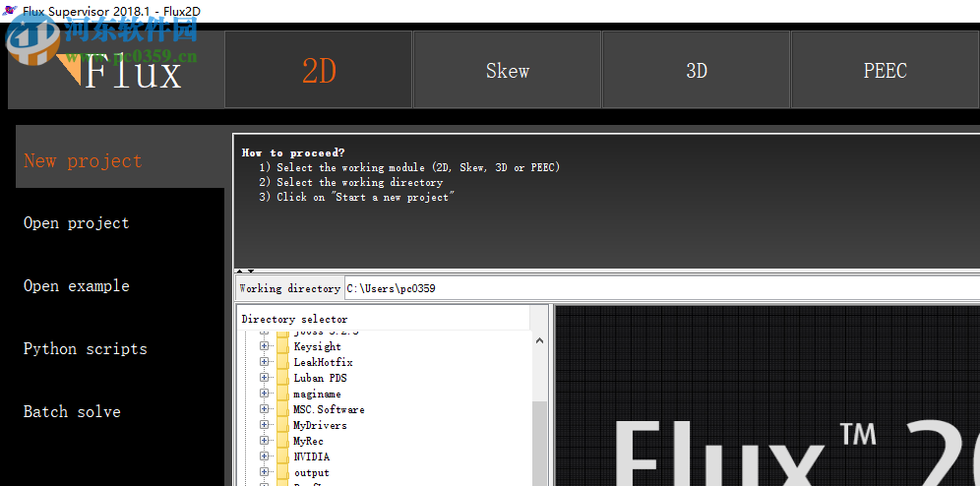Switch to the Skew module tab
The image size is (980, 486).
pos(507,70)
